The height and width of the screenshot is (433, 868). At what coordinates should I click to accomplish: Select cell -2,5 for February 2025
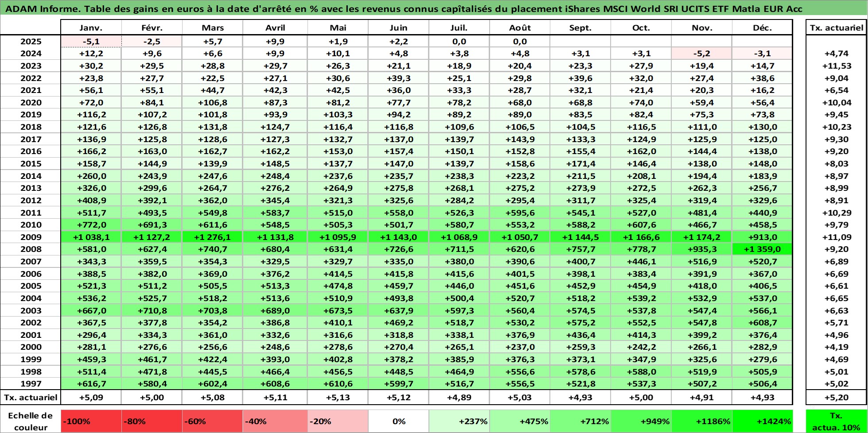[152, 42]
